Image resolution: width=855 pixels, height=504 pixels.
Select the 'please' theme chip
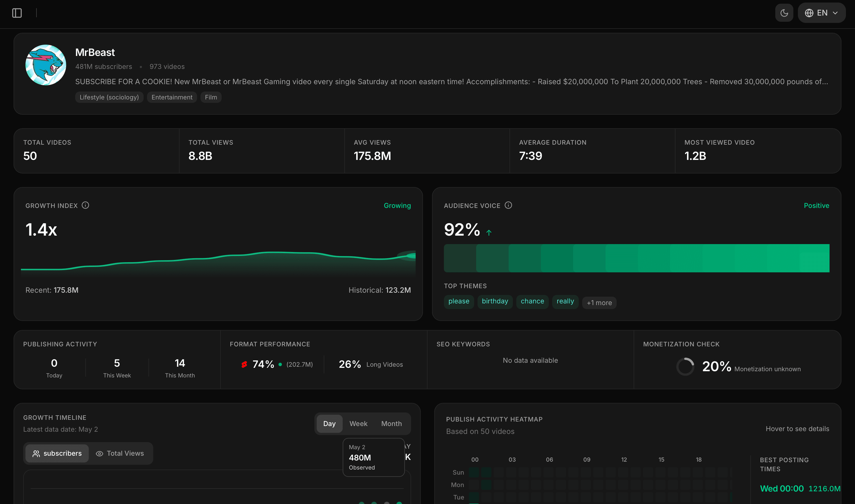click(x=458, y=301)
